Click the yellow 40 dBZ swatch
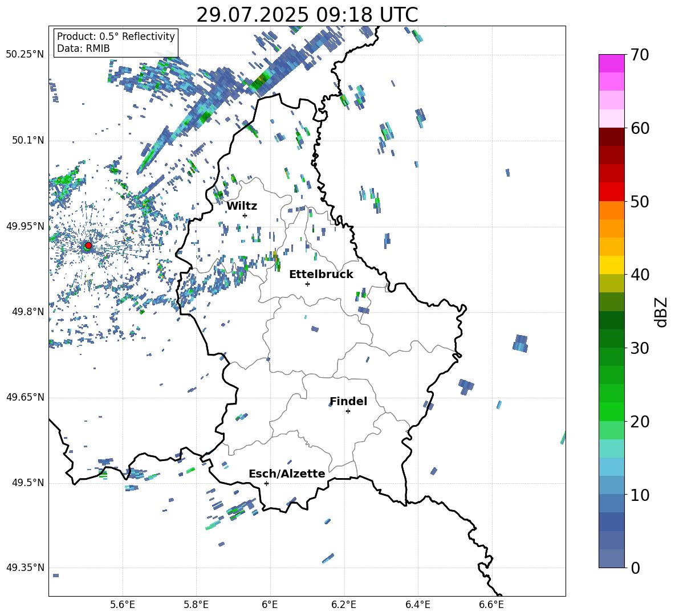Viewport: 675px width, 616px height. [612, 265]
